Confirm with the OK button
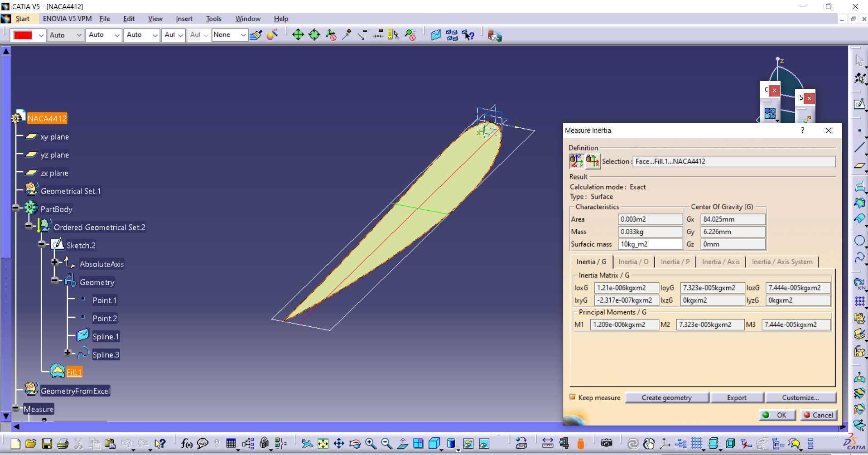 tap(777, 415)
